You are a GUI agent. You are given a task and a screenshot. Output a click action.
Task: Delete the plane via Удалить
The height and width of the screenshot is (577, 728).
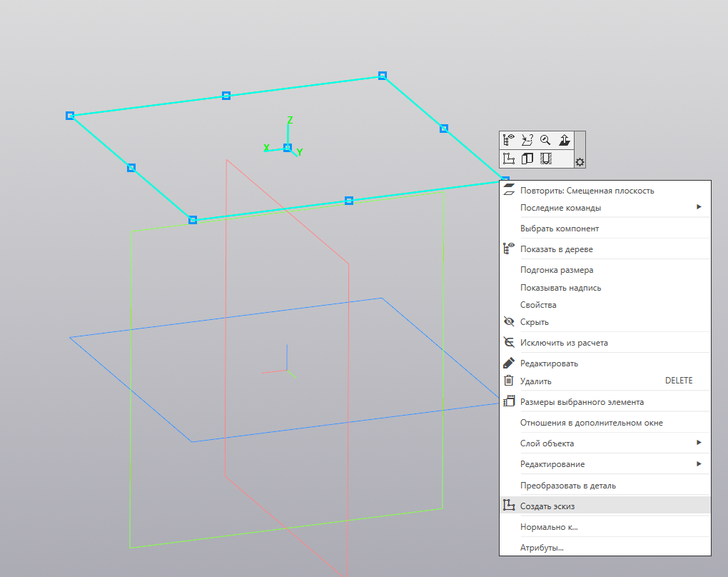[x=605, y=381]
